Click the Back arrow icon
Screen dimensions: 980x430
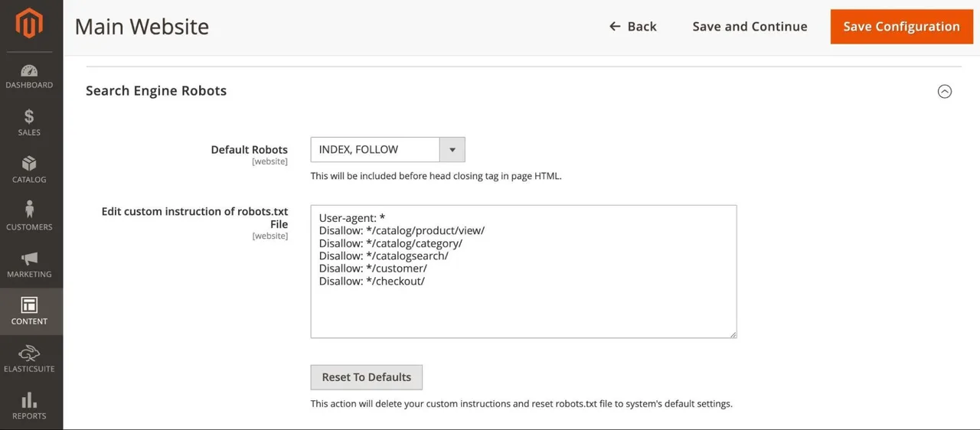615,27
